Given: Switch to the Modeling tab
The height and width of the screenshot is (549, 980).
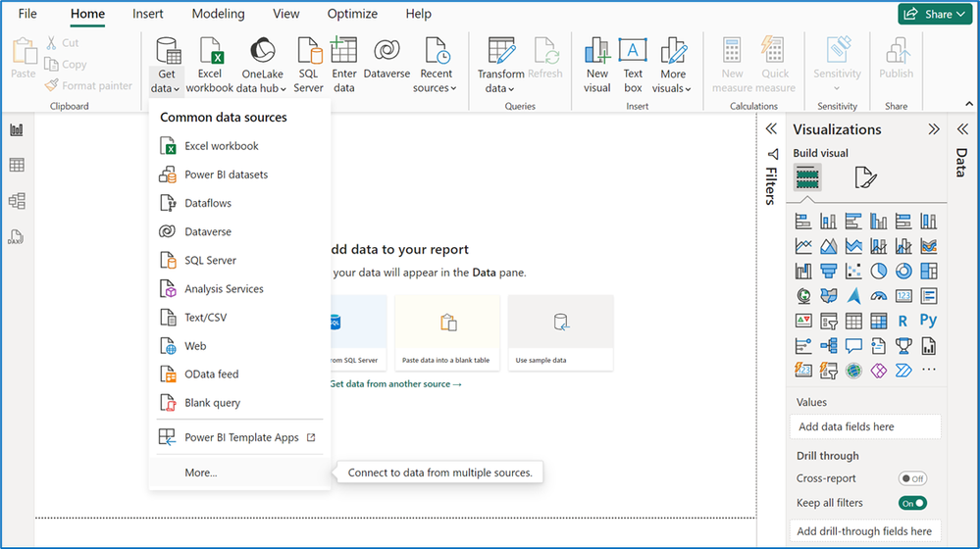Looking at the screenshot, I should point(218,14).
